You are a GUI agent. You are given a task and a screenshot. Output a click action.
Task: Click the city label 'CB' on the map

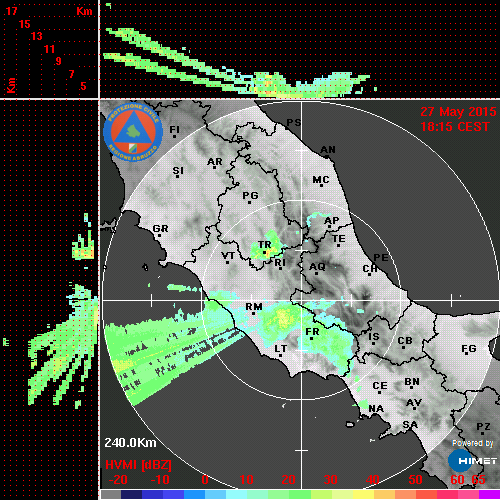(405, 341)
